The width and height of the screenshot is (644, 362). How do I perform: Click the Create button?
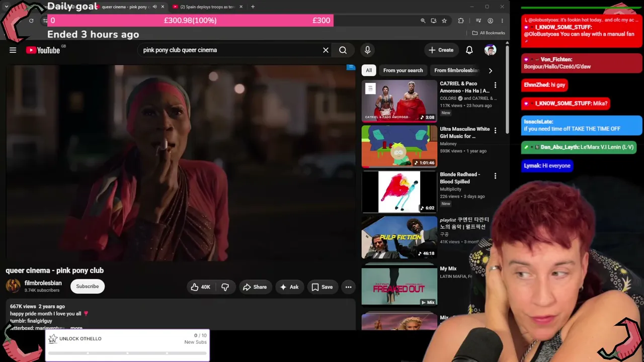[x=441, y=50]
